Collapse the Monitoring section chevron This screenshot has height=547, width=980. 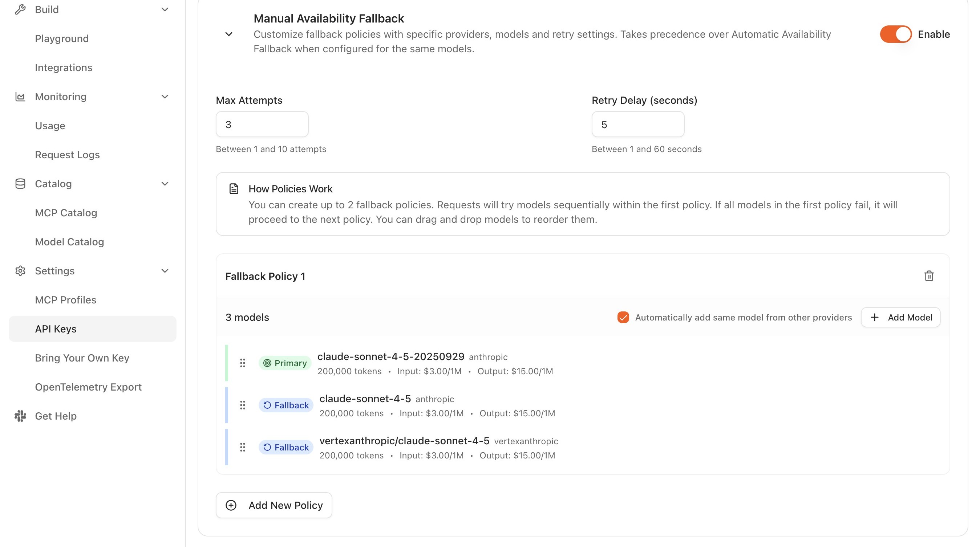tap(165, 97)
